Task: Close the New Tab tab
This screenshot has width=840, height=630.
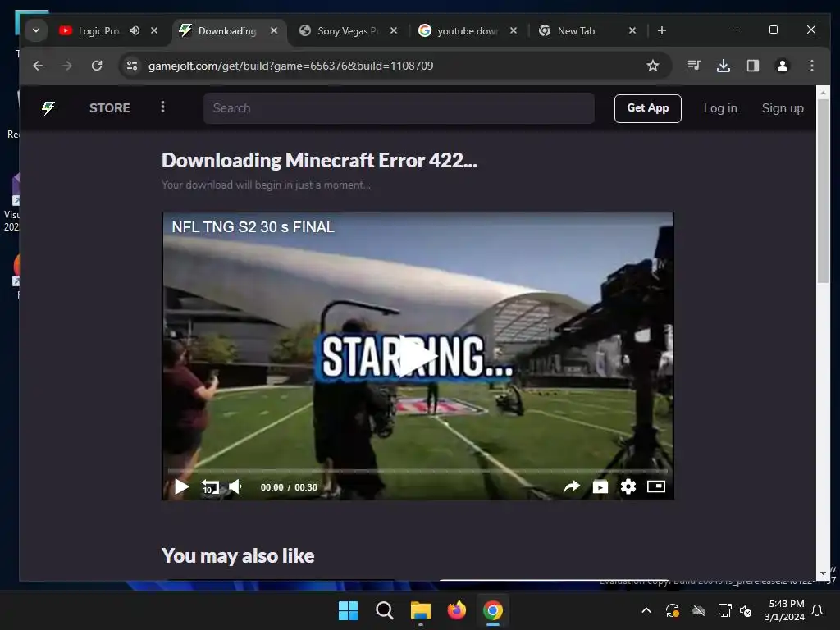Action: coord(632,30)
